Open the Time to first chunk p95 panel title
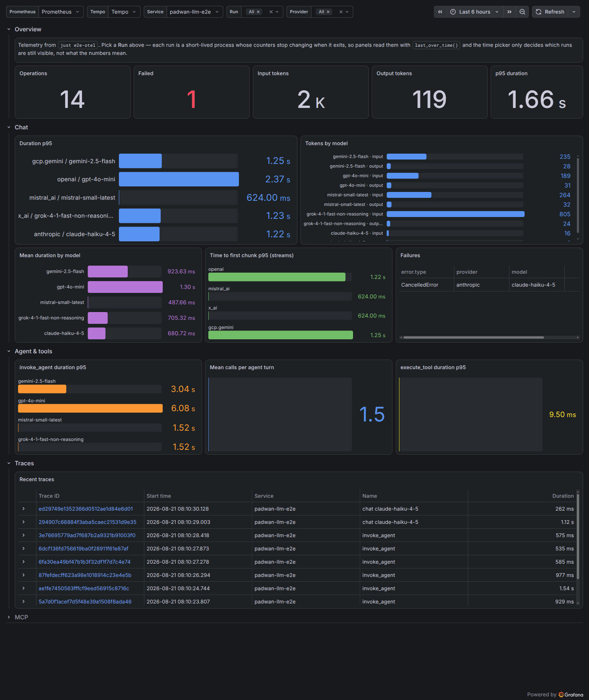The width and height of the screenshot is (589, 700). (x=251, y=255)
